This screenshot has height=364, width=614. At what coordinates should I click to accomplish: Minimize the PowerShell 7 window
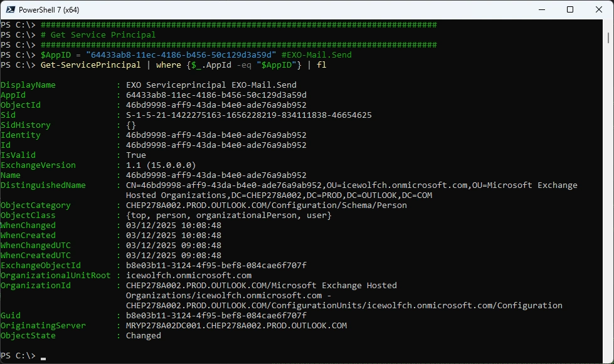[x=540, y=9]
